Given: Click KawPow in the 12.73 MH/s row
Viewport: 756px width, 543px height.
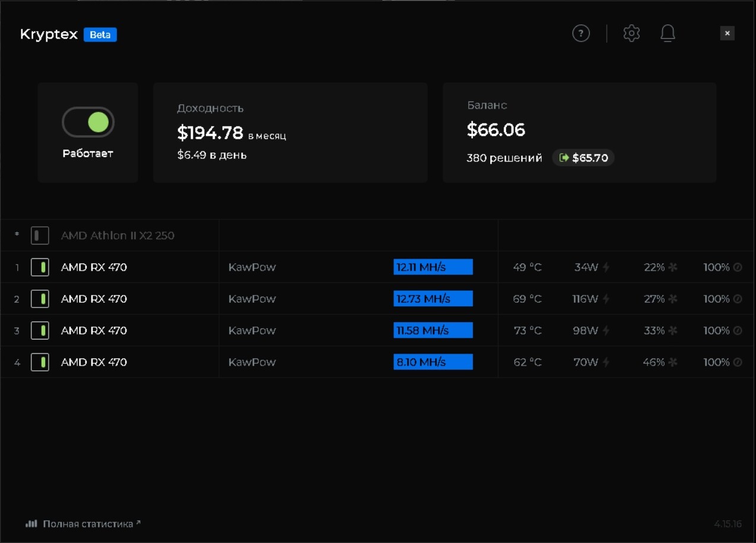Looking at the screenshot, I should tap(252, 299).
